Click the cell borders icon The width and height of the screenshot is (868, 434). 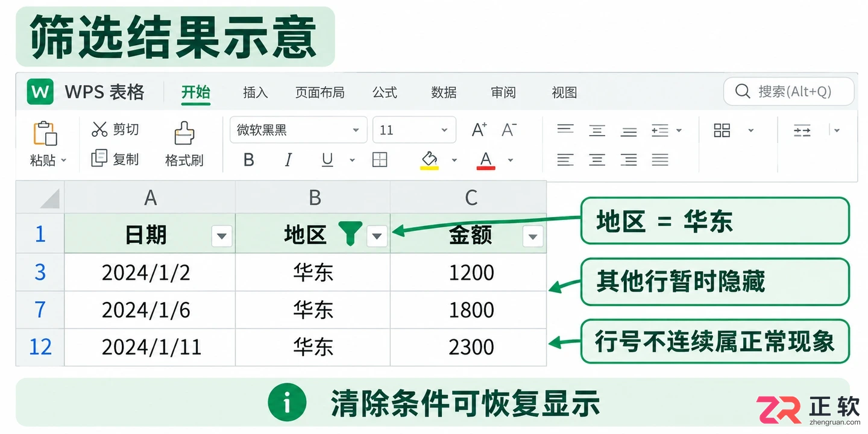380,160
